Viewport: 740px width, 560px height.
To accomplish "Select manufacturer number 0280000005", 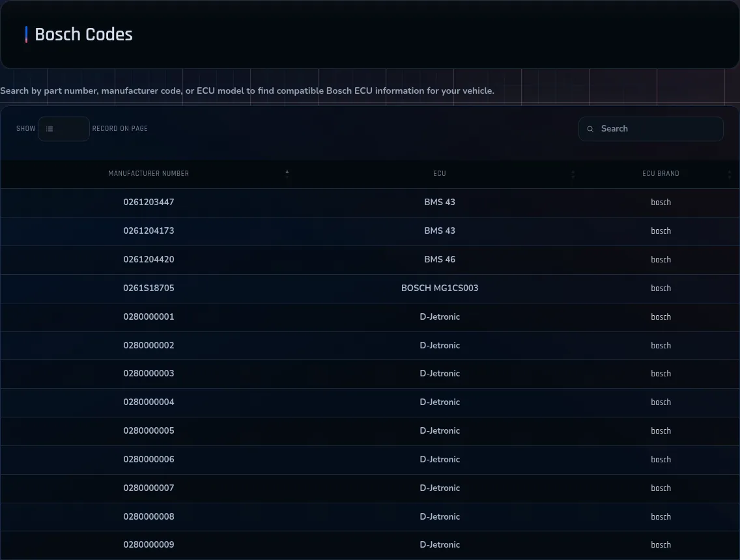I will (149, 430).
